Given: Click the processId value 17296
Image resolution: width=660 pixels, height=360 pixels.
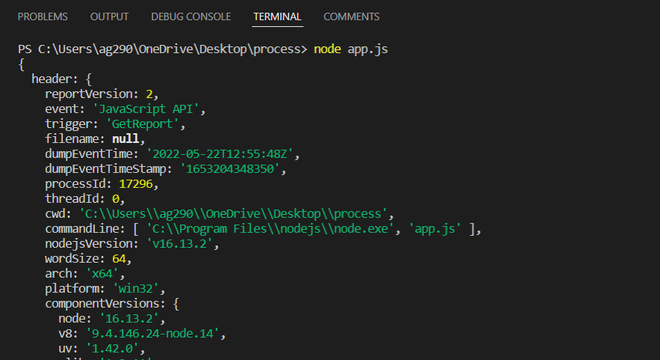Looking at the screenshot, I should (x=136, y=184).
